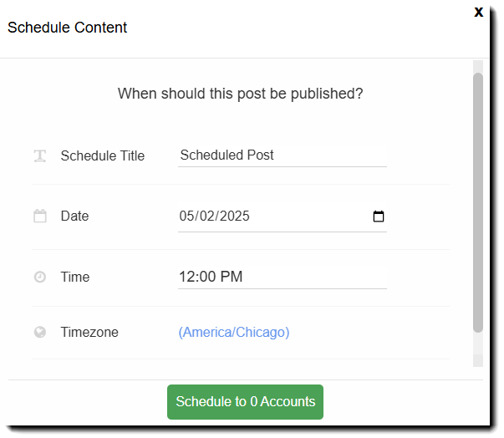Click the Timezone label text

pos(89,332)
